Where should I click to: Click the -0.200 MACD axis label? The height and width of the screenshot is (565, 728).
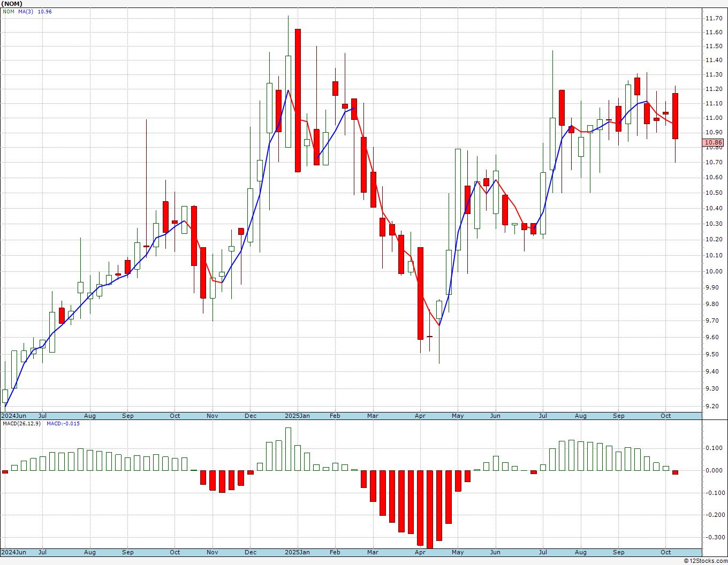[x=715, y=515]
